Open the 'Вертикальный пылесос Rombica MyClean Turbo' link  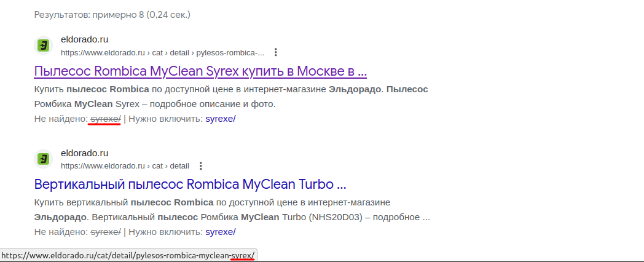tap(190, 185)
